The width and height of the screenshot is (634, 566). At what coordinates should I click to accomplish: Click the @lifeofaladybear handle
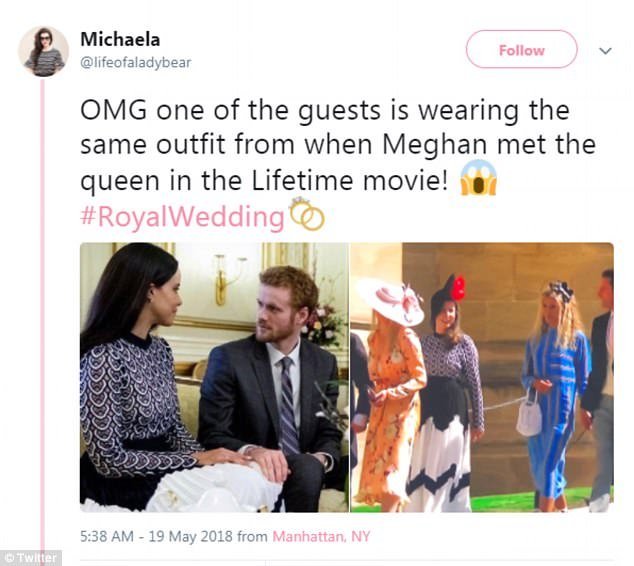135,62
